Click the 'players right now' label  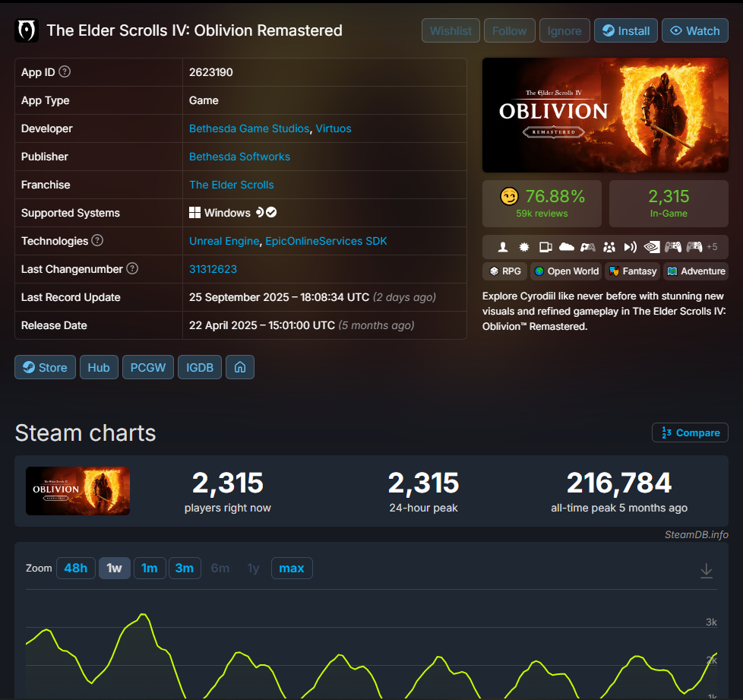coord(227,508)
